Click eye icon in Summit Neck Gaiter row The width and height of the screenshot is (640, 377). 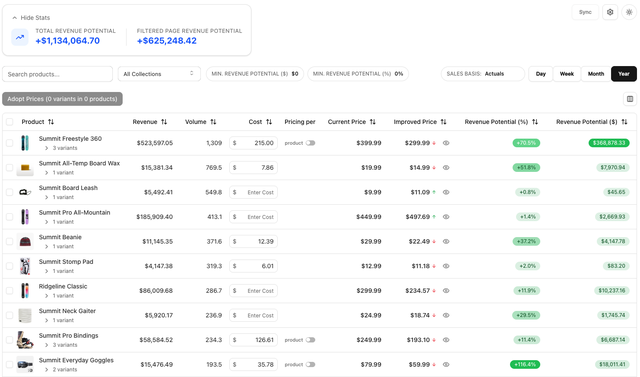coord(446,315)
